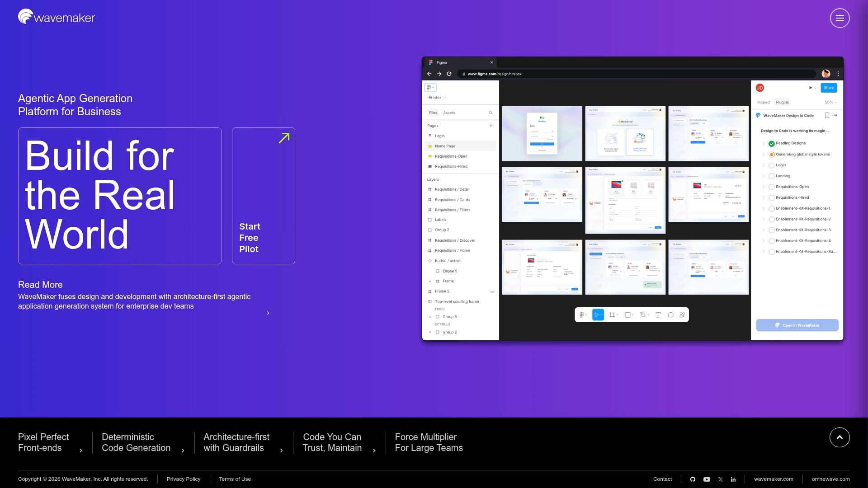Select the Frame tool in Figma toolbar

click(613, 315)
